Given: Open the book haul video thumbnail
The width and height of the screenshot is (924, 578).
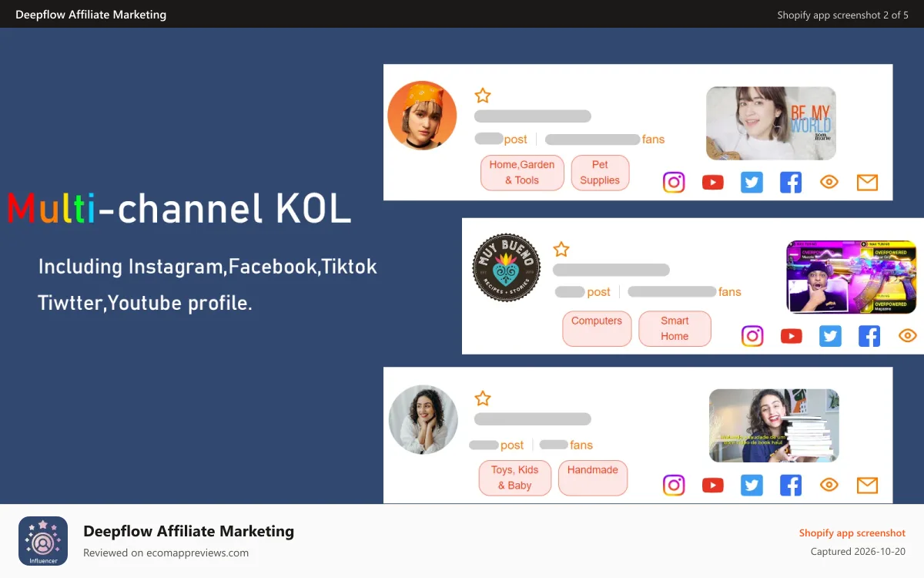Looking at the screenshot, I should click(774, 425).
